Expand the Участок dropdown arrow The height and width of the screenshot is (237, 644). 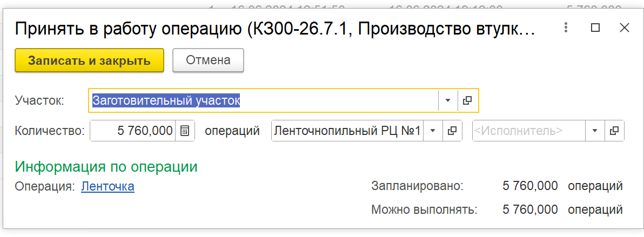(448, 100)
